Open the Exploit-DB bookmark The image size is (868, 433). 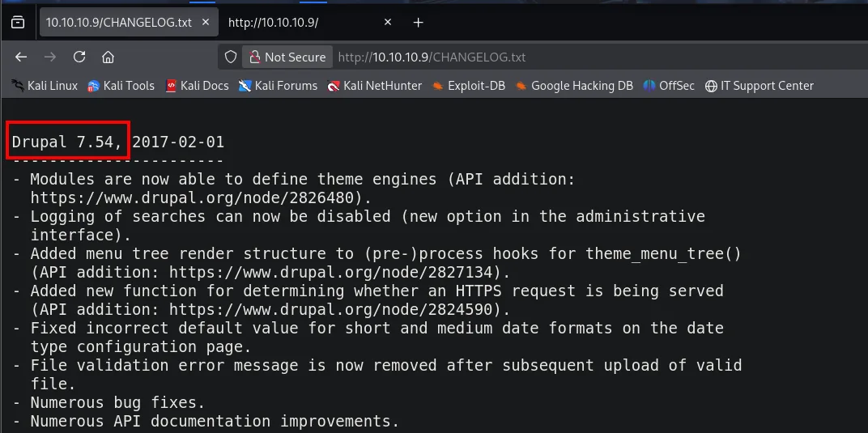[468, 86]
